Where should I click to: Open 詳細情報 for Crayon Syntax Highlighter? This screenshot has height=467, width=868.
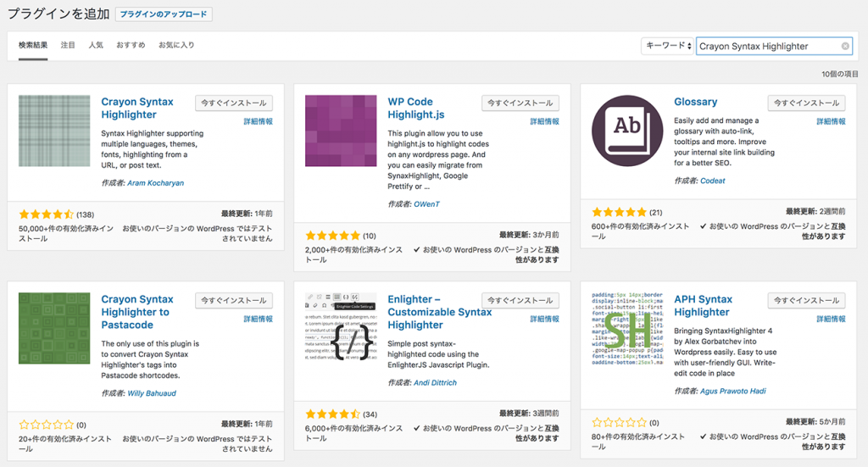pyautogui.click(x=258, y=122)
